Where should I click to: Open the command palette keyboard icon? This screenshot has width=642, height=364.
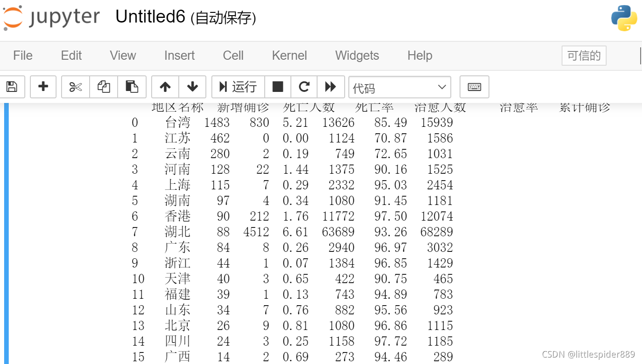pos(474,87)
